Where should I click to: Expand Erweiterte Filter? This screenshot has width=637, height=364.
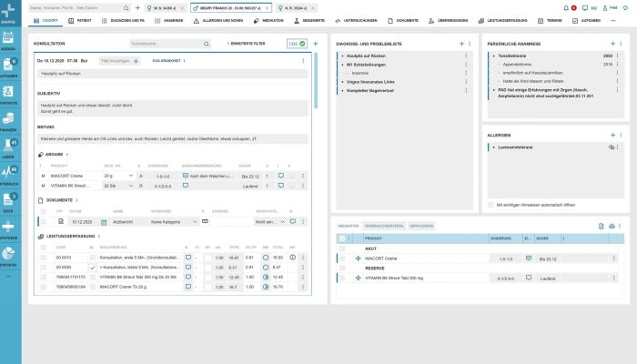tap(247, 44)
